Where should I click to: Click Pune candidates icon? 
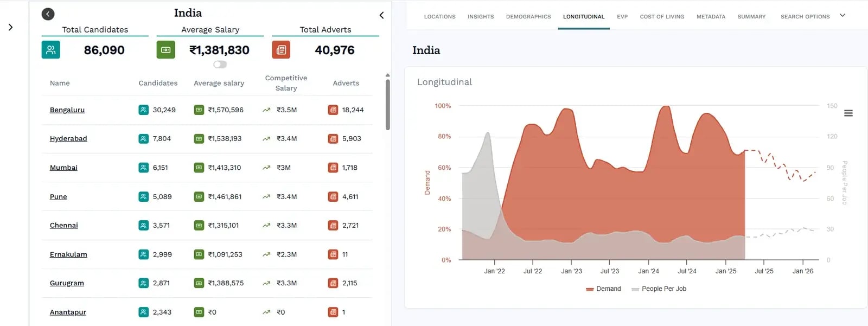pyautogui.click(x=143, y=197)
